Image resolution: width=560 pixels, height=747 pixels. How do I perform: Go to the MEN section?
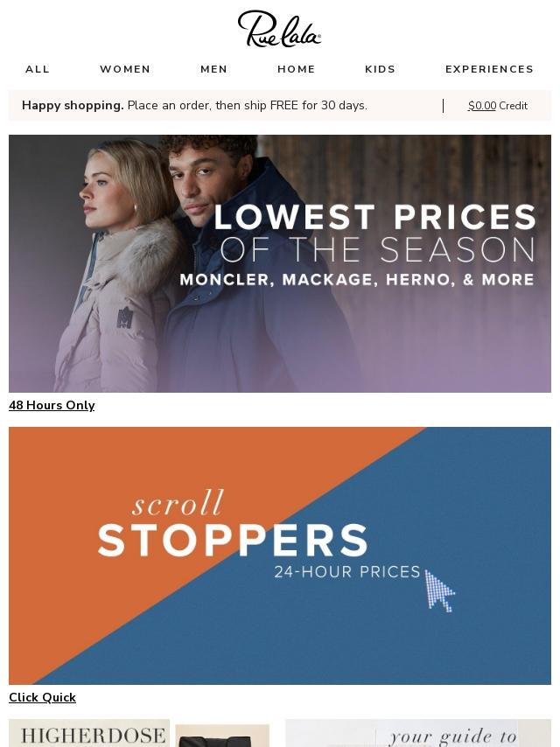click(214, 69)
